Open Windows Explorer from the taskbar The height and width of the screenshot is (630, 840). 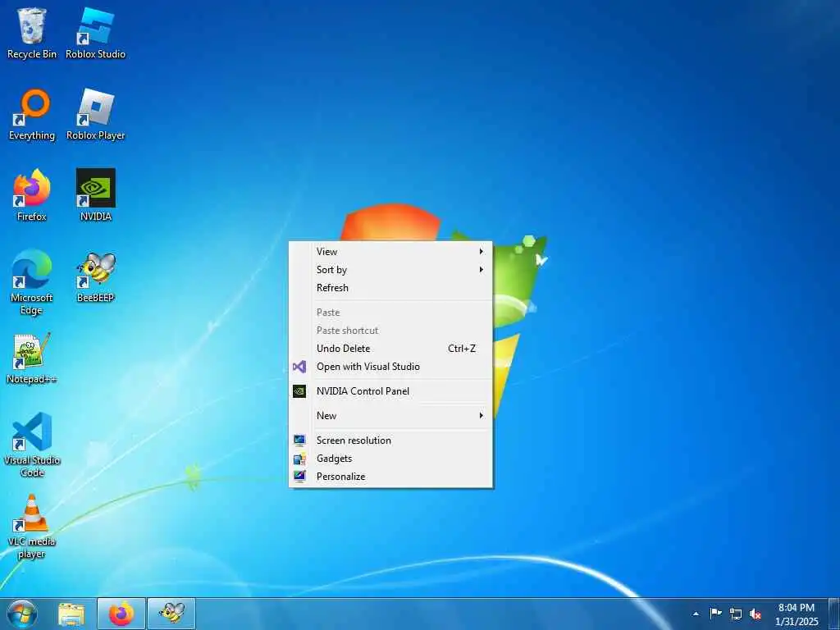(x=71, y=614)
